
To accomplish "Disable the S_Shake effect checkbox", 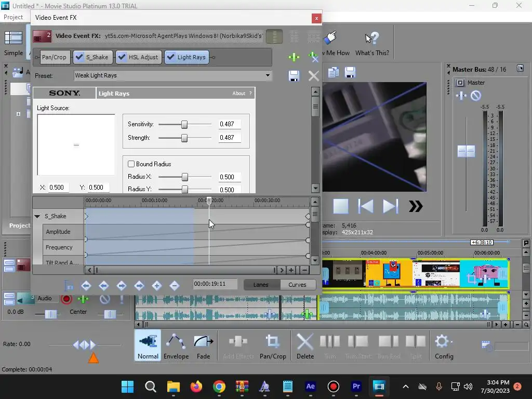I will point(79,57).
